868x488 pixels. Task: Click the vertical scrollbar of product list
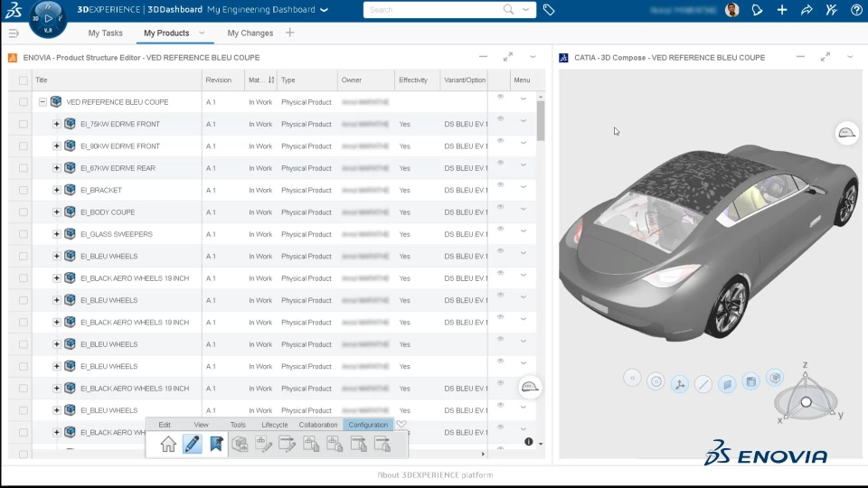click(541, 122)
